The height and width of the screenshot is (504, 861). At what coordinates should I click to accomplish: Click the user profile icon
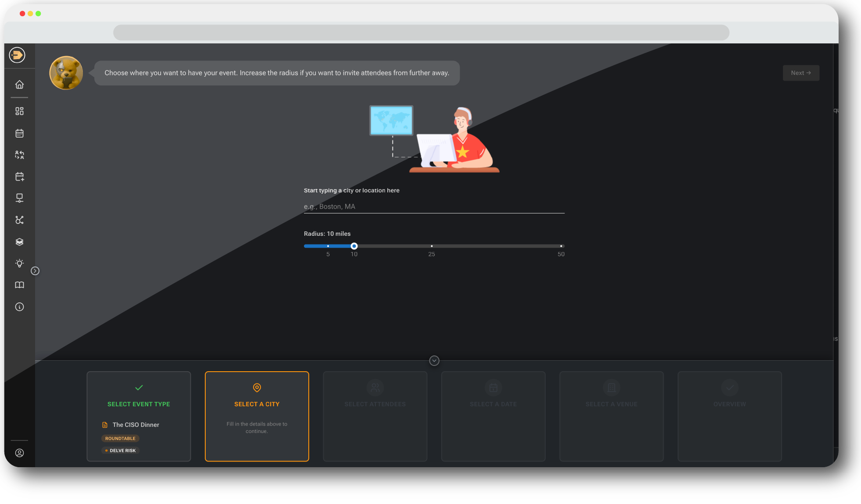(19, 453)
